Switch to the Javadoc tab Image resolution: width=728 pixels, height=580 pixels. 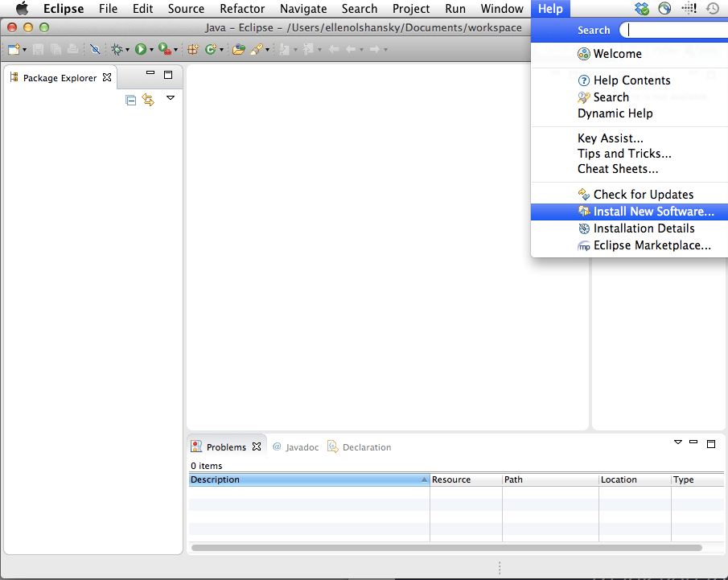296,447
